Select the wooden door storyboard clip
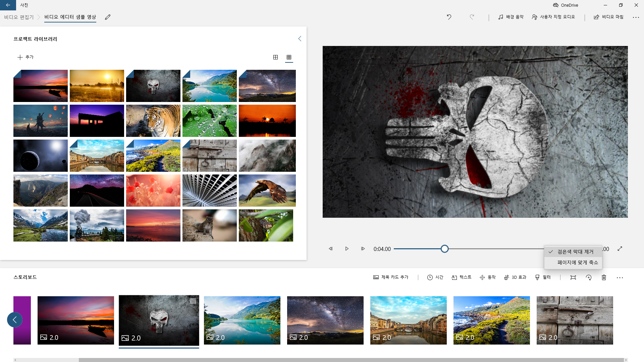The width and height of the screenshot is (644, 362). coord(575,320)
